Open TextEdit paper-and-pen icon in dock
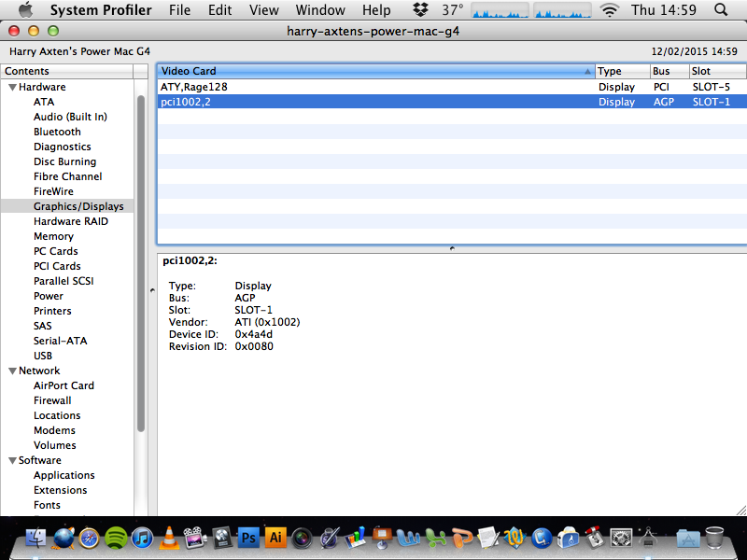The height and width of the screenshot is (560, 747). coord(487,539)
